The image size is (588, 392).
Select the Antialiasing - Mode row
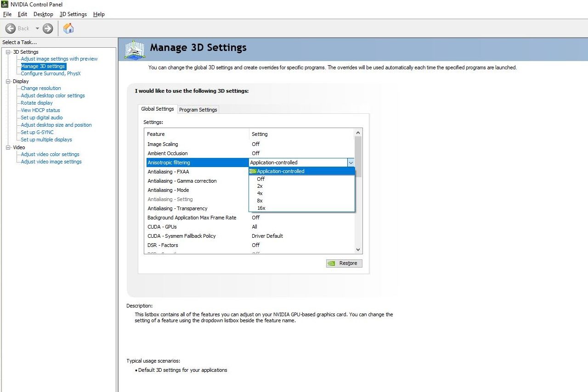point(197,190)
